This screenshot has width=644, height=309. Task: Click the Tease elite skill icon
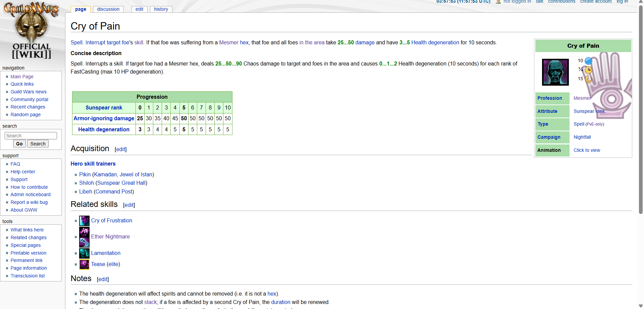point(84,264)
